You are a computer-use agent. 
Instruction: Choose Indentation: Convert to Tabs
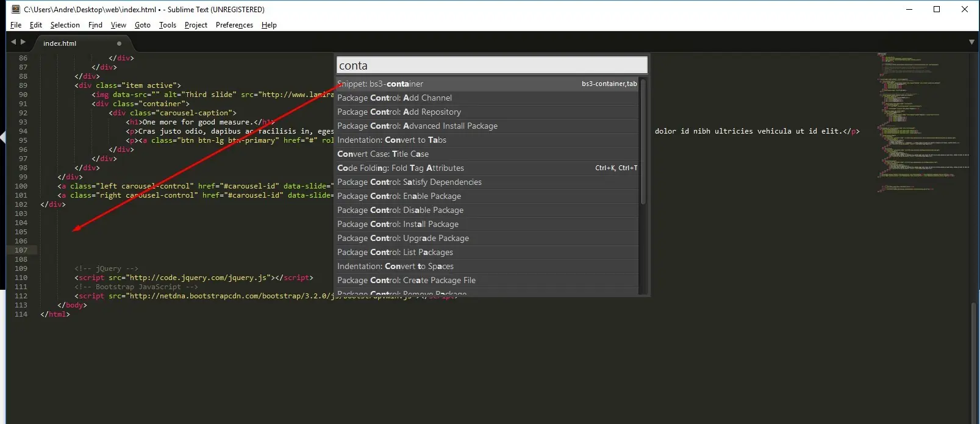tap(487, 140)
